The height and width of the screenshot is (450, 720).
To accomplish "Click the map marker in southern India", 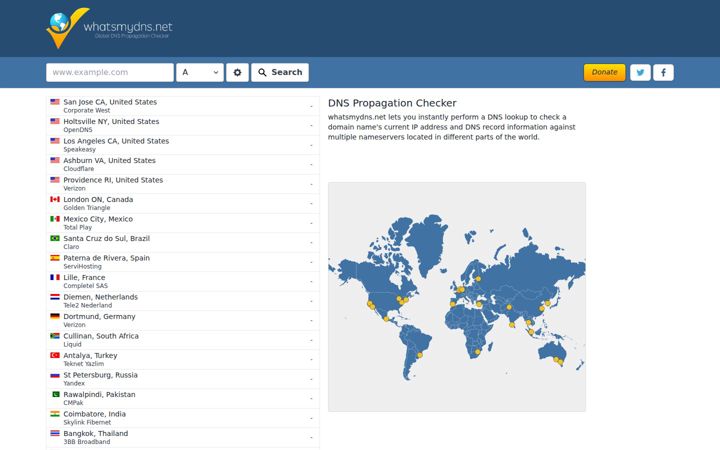I will tap(512, 325).
